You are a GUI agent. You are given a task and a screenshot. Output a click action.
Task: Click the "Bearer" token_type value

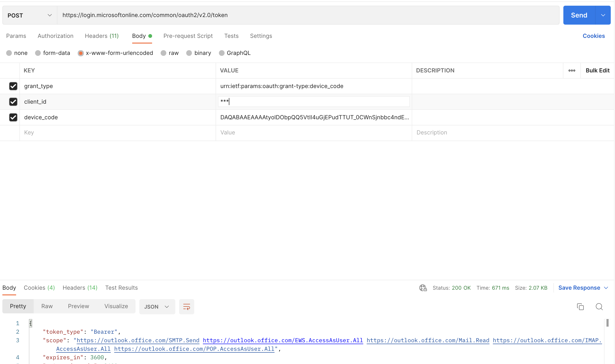click(x=104, y=332)
